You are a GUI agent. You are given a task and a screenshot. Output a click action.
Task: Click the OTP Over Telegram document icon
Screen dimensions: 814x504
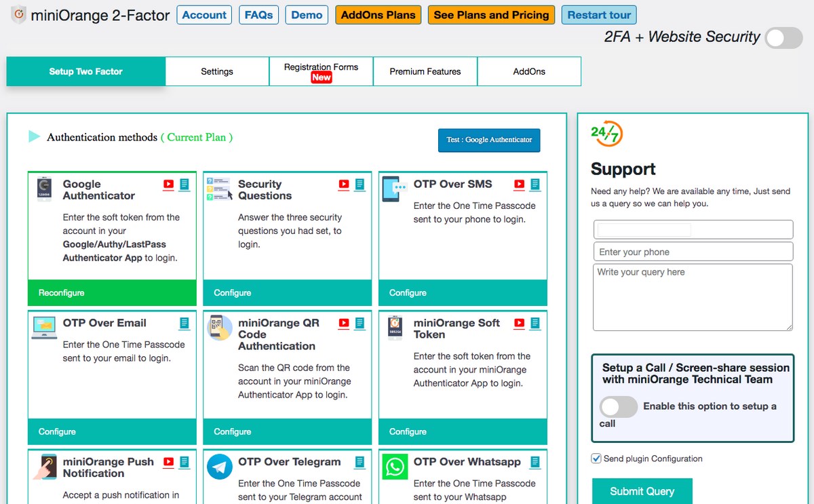click(x=360, y=463)
